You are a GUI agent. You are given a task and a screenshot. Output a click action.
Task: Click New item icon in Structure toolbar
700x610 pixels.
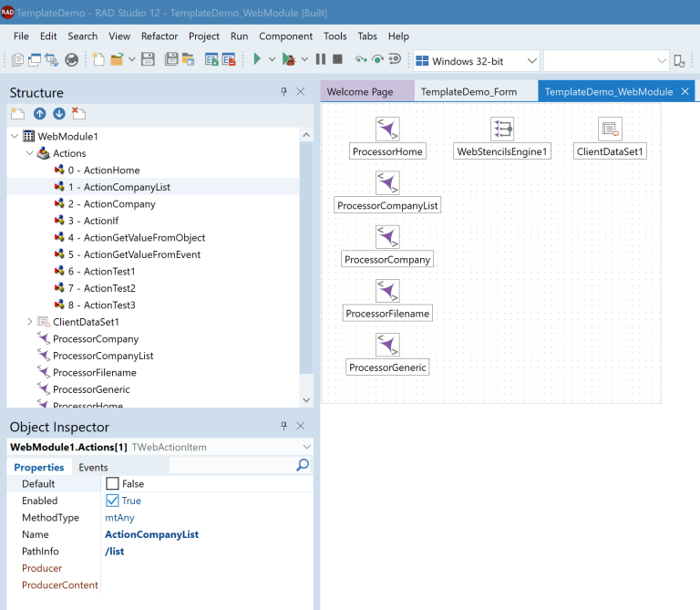tap(17, 114)
